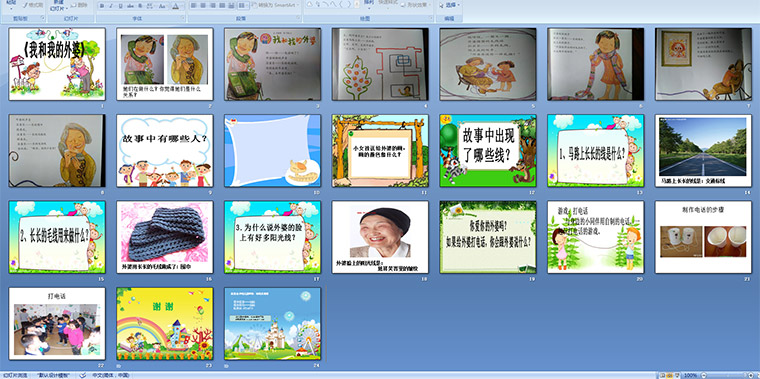The height and width of the screenshot is (379, 760).
Task: Click the zoom out minus button
Action: point(704,375)
